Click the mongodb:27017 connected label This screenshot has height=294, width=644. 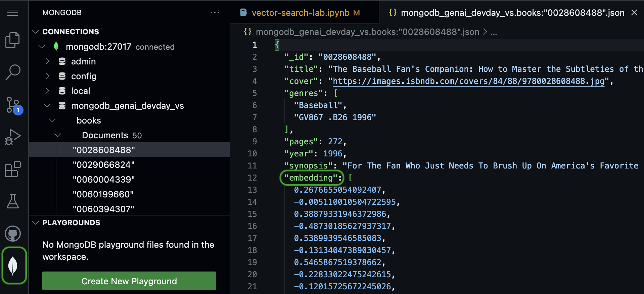tap(120, 47)
